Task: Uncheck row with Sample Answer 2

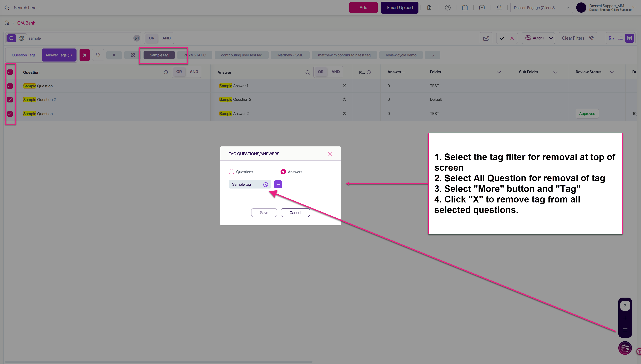Action: (10, 114)
